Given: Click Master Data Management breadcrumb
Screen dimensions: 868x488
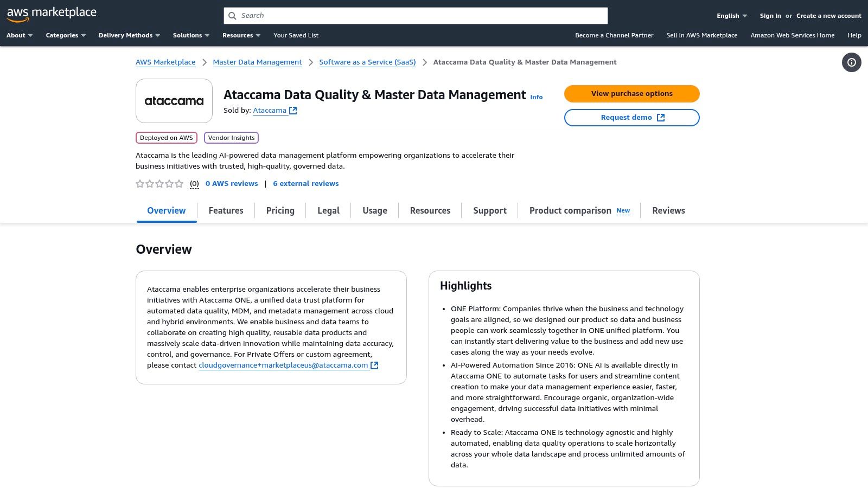Looking at the screenshot, I should (x=257, y=62).
